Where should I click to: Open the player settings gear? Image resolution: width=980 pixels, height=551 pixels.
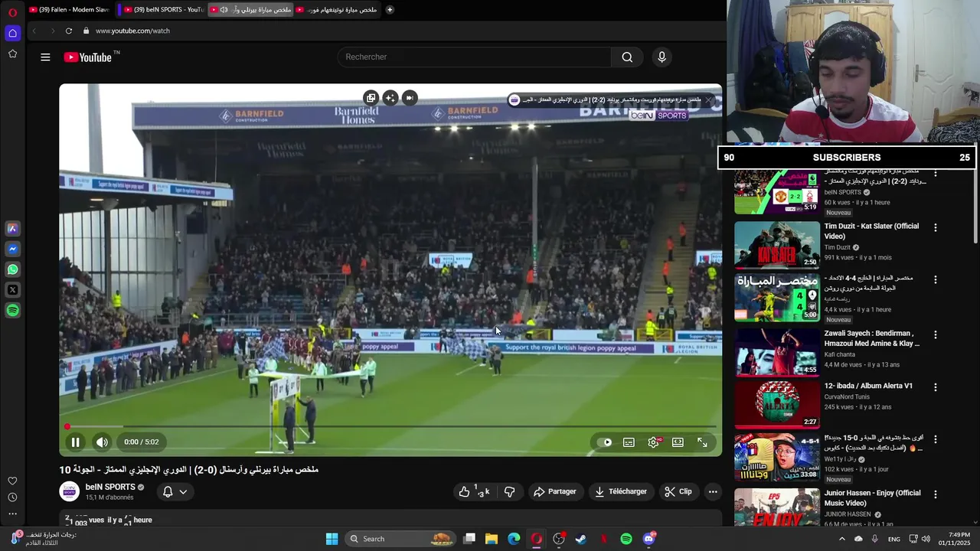[653, 442]
